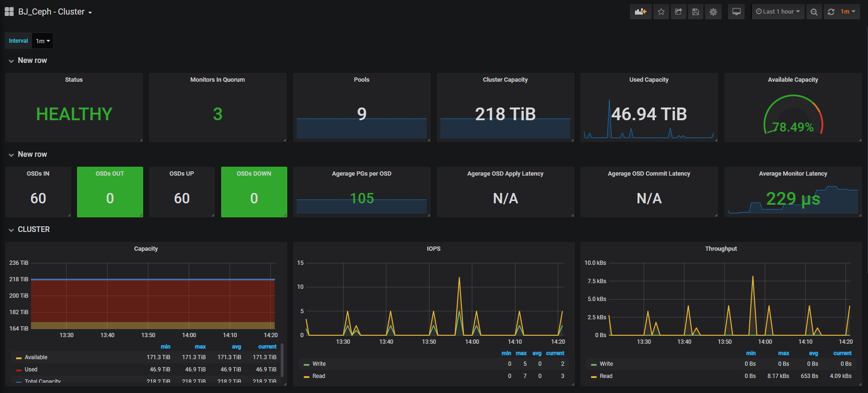Sort Throughput legend by current column

(x=842, y=353)
